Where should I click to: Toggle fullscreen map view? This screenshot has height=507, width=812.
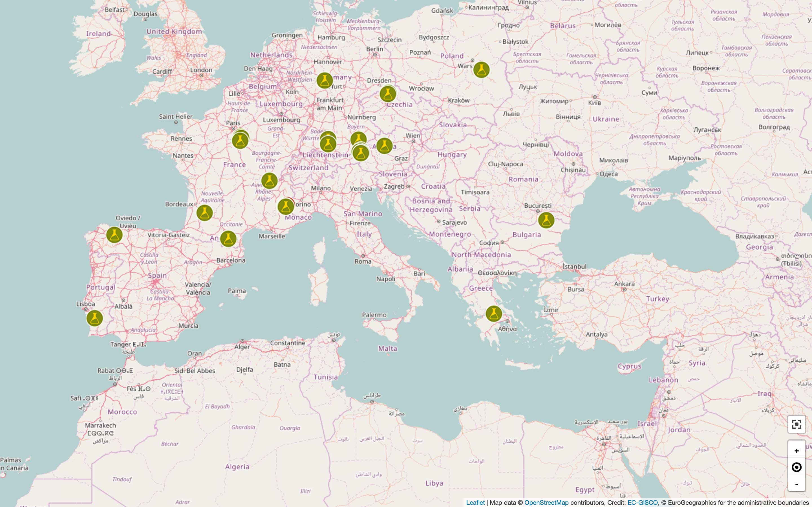796,424
